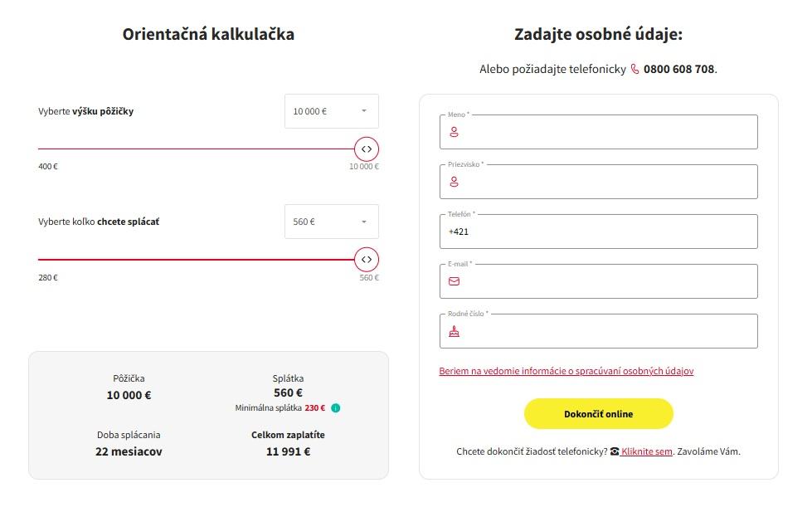Open the loan amount 10 000 € dropdown
The image size is (812, 507).
332,111
